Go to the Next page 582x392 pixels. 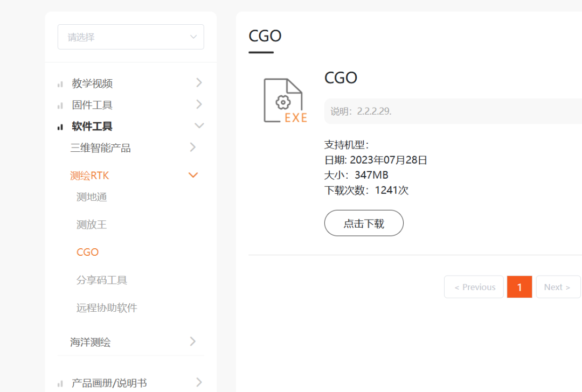[x=558, y=286]
